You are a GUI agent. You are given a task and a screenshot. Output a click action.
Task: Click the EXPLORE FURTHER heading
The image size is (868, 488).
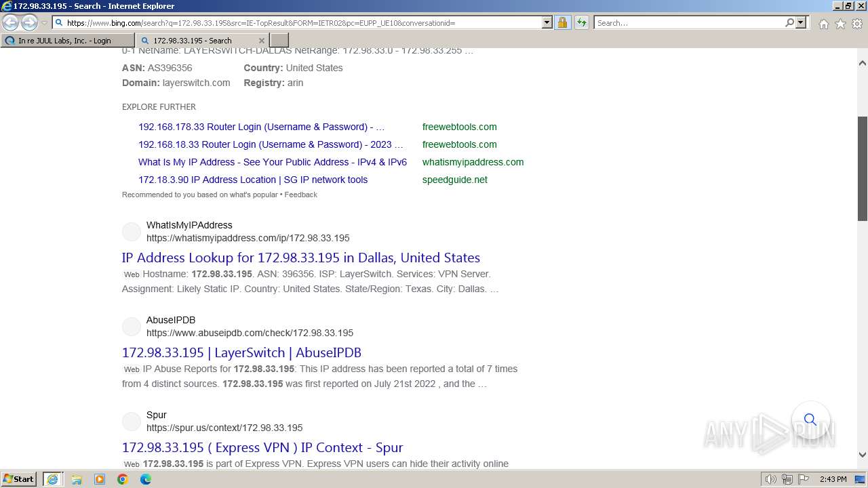coord(159,106)
